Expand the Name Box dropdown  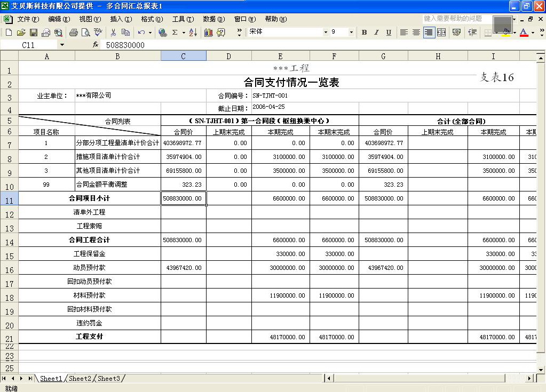62,45
